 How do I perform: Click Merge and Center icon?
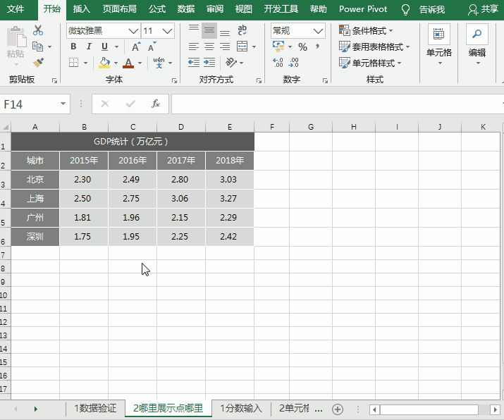[x=242, y=47]
